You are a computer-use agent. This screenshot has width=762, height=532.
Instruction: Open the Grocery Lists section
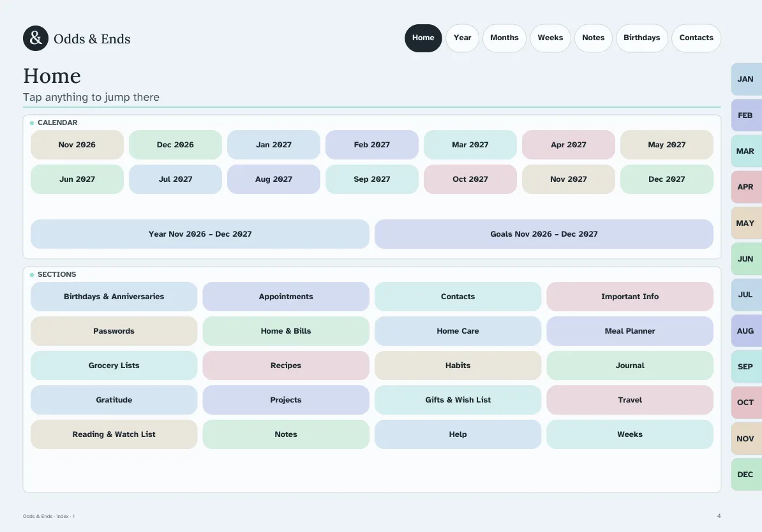114,366
